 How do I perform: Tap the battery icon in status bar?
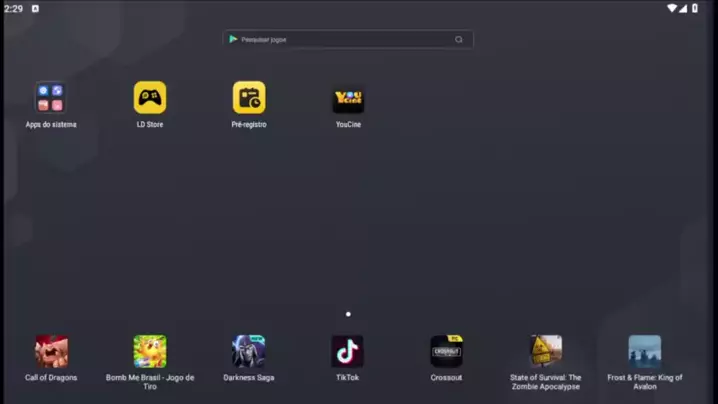695,8
